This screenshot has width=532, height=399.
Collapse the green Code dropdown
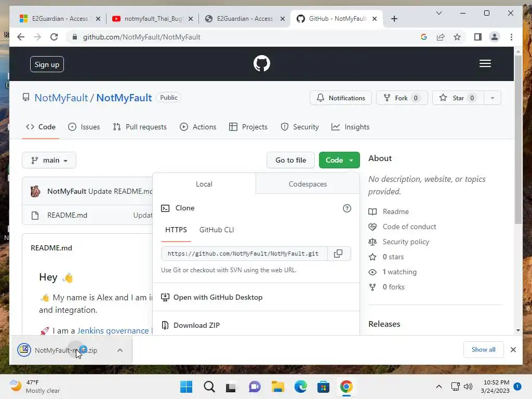pos(339,160)
